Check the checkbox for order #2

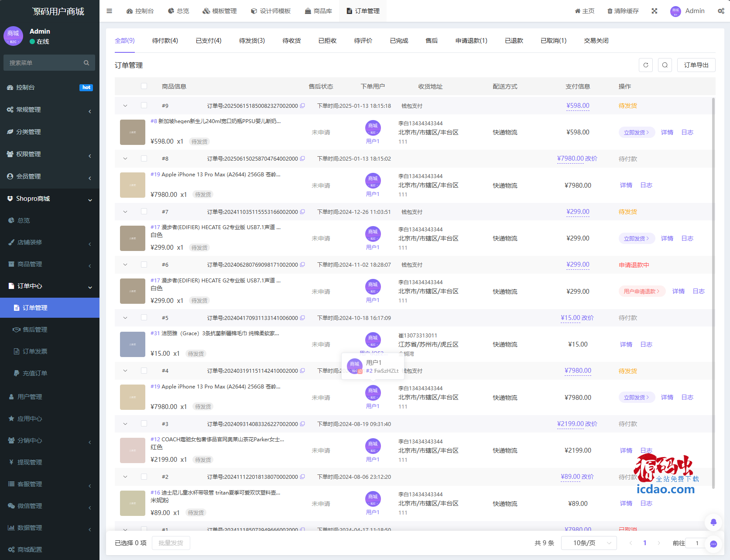pyautogui.click(x=144, y=477)
